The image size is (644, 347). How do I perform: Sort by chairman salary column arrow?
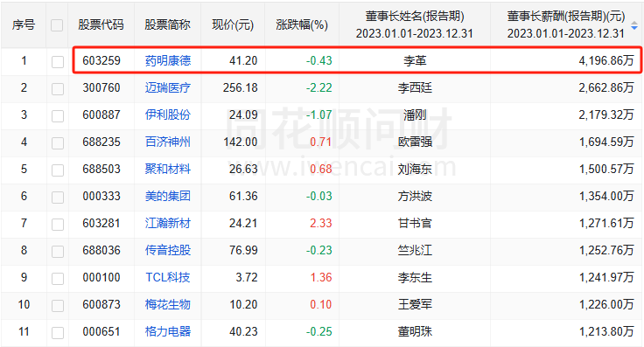tap(634, 25)
